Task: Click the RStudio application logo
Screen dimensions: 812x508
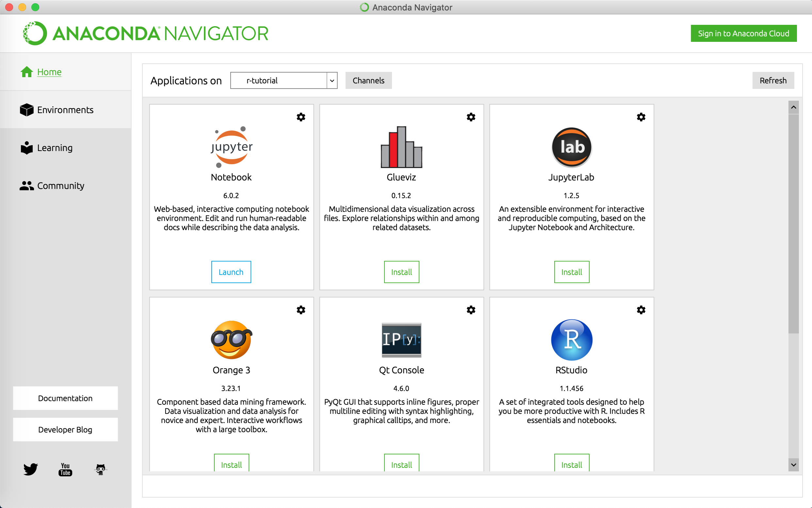Action: 571,340
